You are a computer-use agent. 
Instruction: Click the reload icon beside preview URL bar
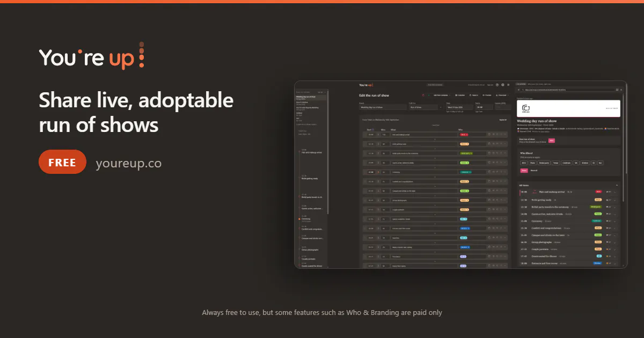point(518,90)
